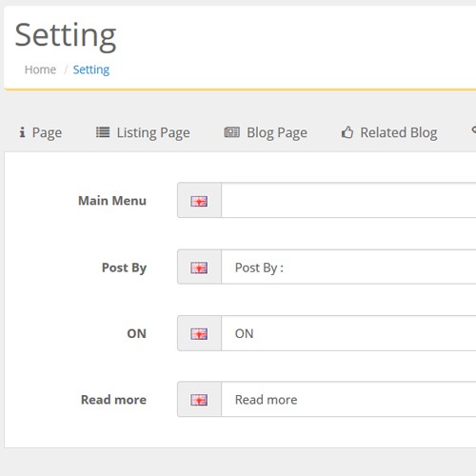Click the flag icon in the Read more row
This screenshot has width=476, height=476.
click(x=199, y=400)
